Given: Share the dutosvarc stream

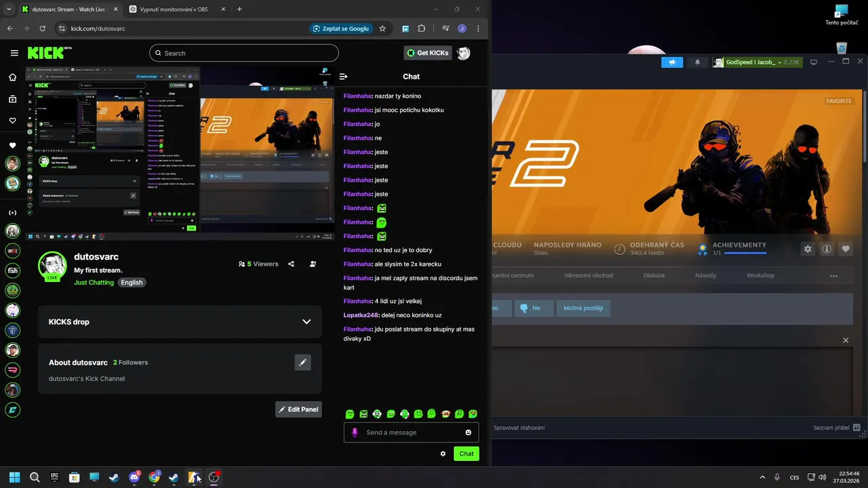Looking at the screenshot, I should coord(291,264).
